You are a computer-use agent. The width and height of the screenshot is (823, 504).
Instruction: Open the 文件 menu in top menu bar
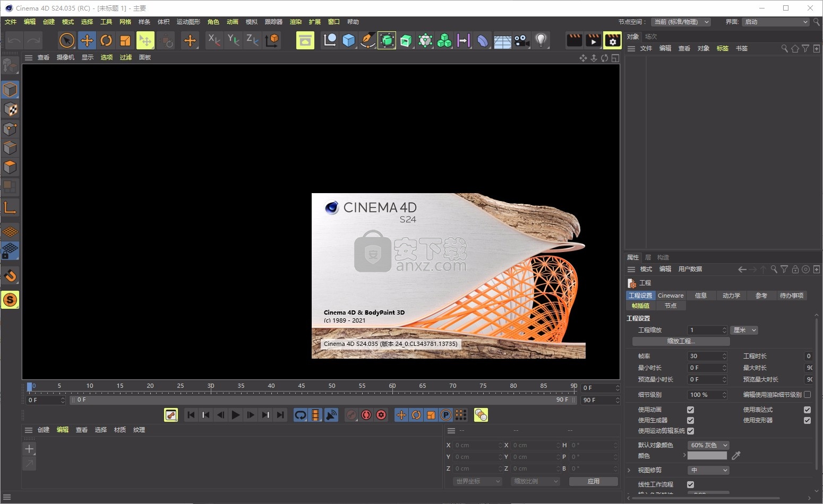(11, 22)
